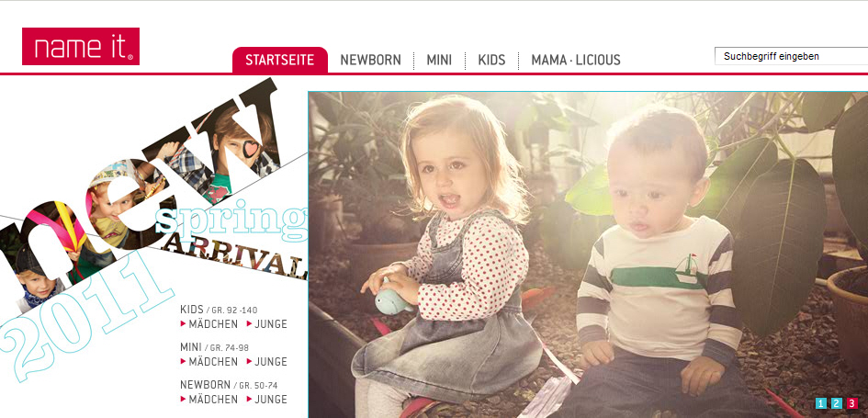
Task: Click the Suchbegriff eingeben search field
Action: tap(791, 56)
